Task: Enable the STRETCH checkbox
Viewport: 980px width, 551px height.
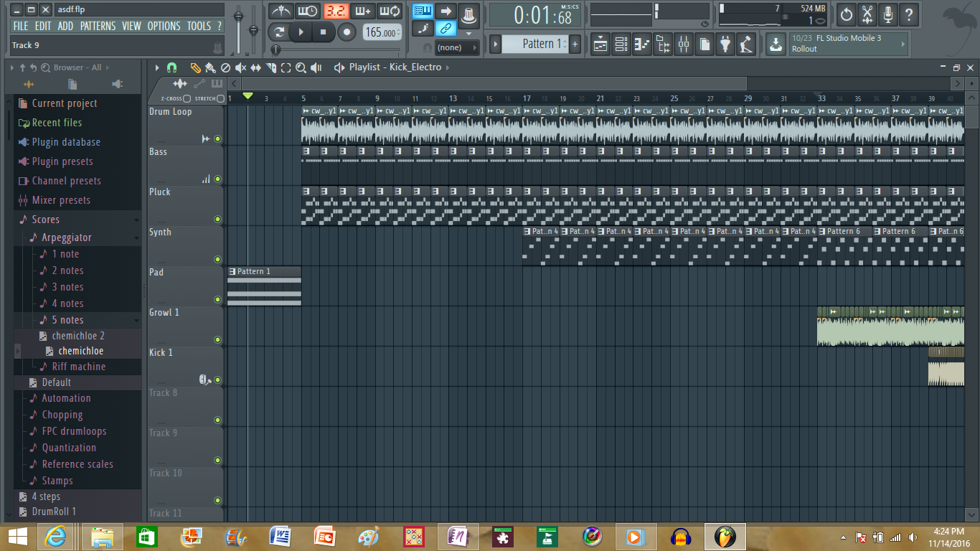Action: pyautogui.click(x=221, y=98)
